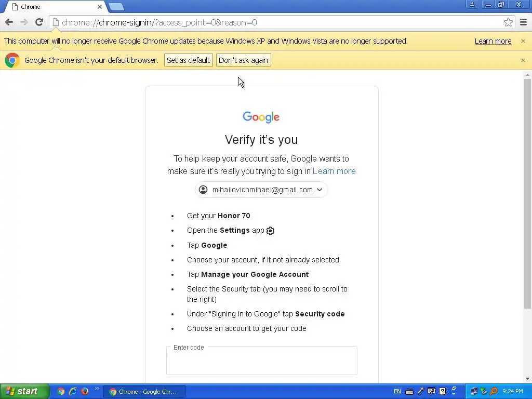The width and height of the screenshot is (532, 399).
Task: Click the "Get your Honor 70" step
Action: (219, 216)
